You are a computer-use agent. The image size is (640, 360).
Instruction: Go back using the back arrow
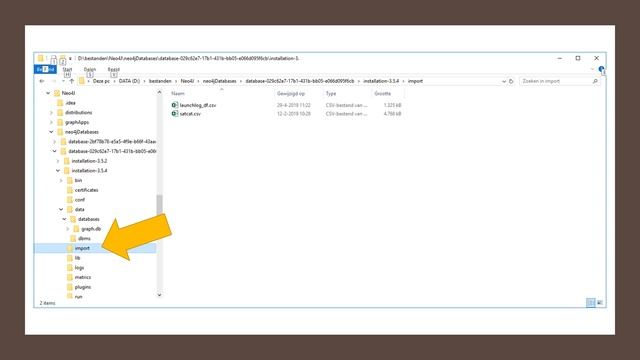coord(42,81)
